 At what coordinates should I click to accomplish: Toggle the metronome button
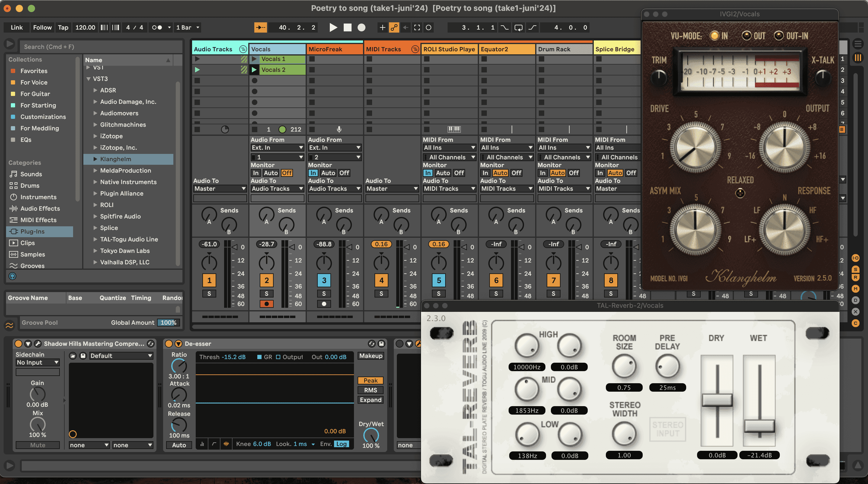(157, 27)
